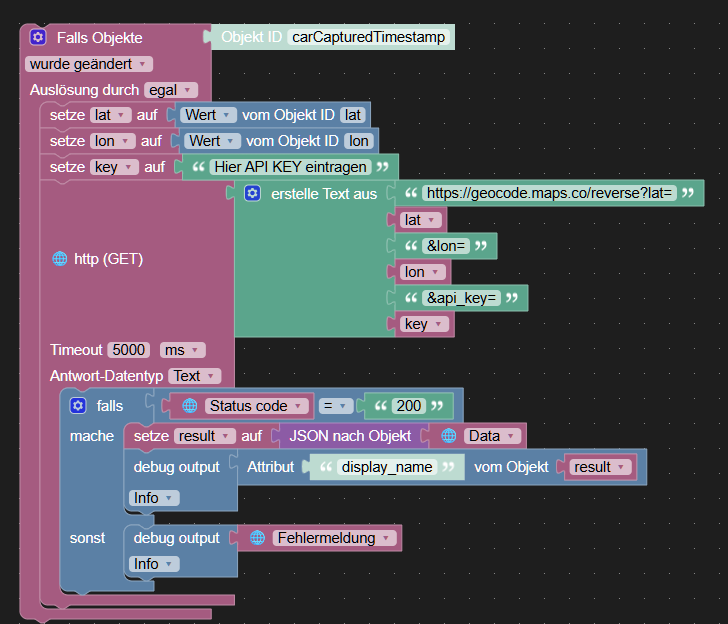Screen dimensions: 728x624
Task: Open the Auslösung durch 'egal' dropdown
Action: [x=171, y=90]
